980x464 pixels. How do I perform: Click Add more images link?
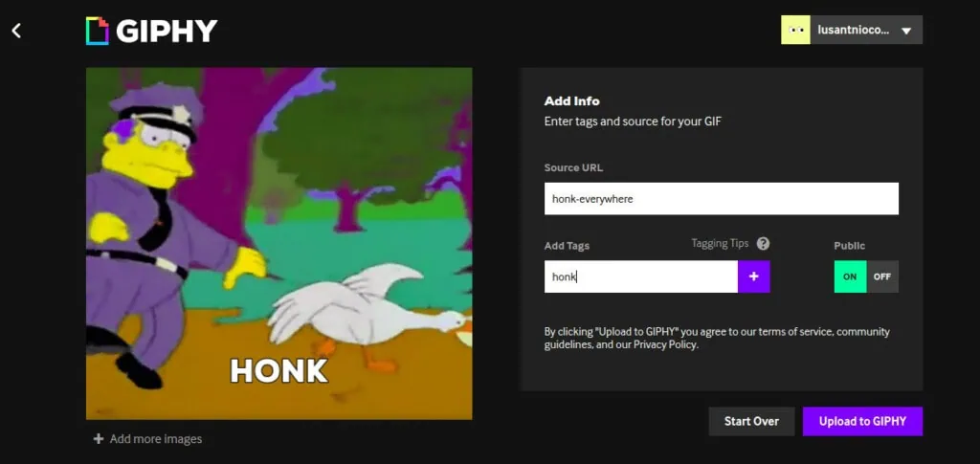pos(147,439)
